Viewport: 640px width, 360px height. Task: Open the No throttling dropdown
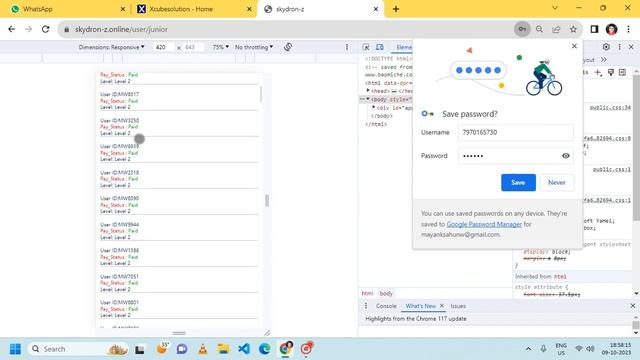[254, 47]
